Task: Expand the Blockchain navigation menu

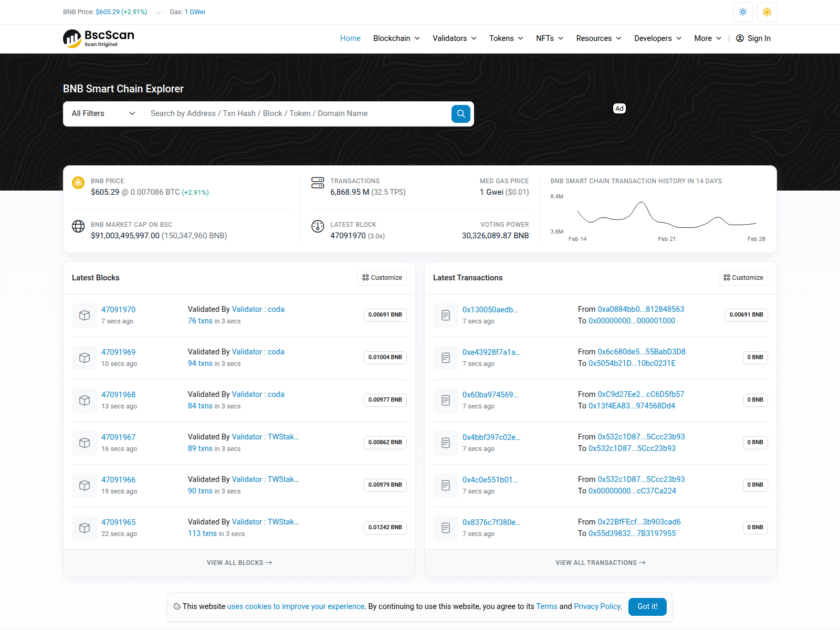Action: [396, 38]
